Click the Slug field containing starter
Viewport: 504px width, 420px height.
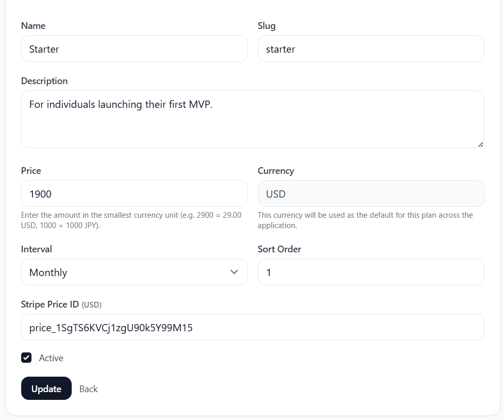pos(371,49)
